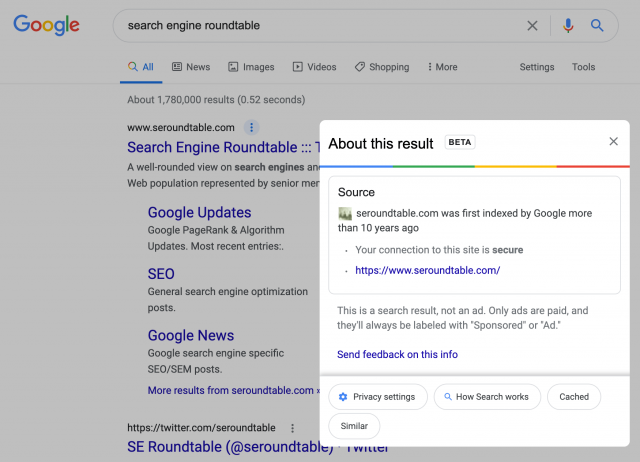Click 'first indexed by Google more than 10 years ago' text
Image resolution: width=640 pixels, height=462 pixels.
(465, 221)
